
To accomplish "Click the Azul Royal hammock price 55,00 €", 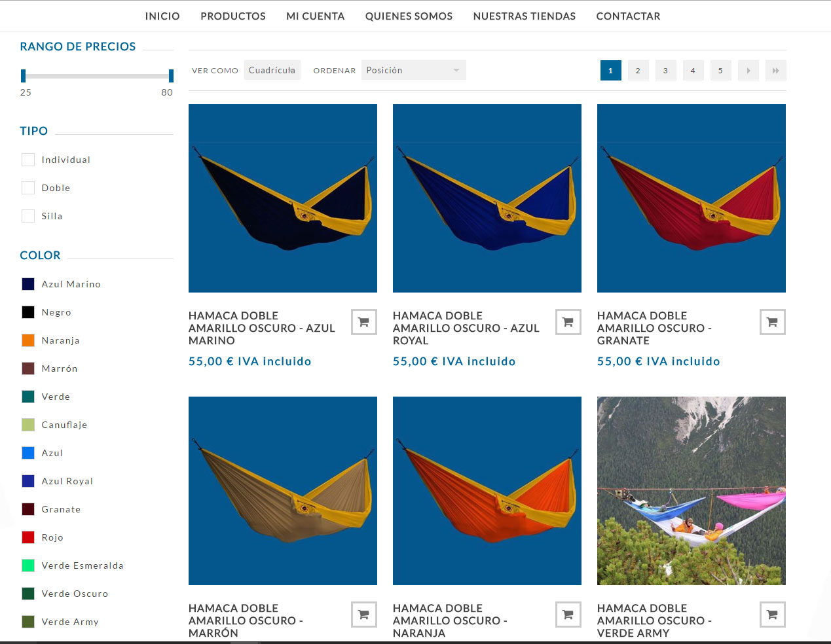I will (x=454, y=361).
